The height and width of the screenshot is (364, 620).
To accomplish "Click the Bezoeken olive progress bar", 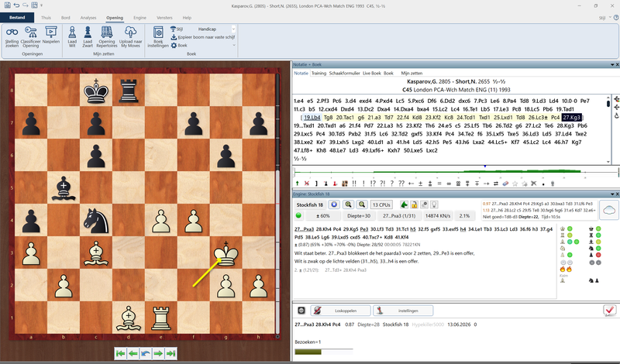I will click(308, 352).
